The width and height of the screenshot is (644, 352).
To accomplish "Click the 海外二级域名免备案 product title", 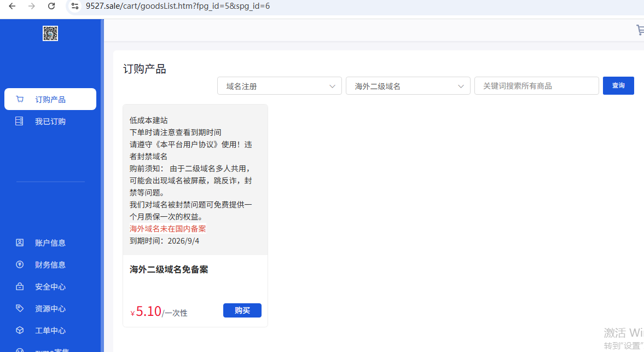I will (x=169, y=269).
